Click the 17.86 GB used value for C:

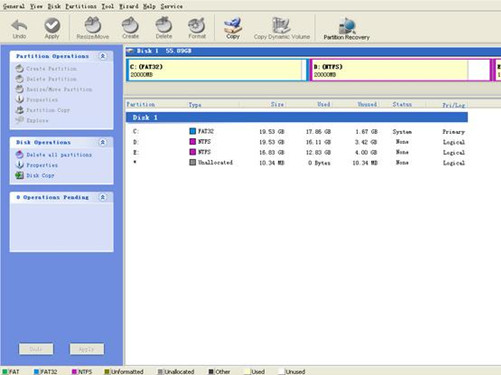coord(318,132)
